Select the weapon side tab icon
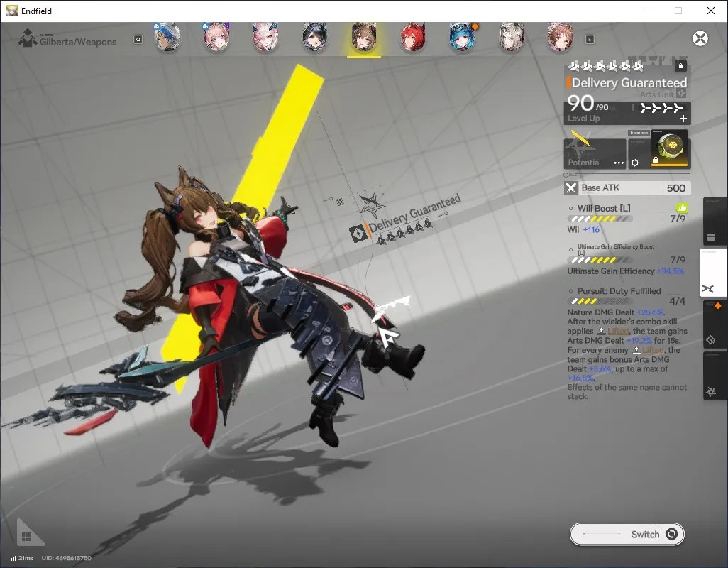 tap(712, 273)
